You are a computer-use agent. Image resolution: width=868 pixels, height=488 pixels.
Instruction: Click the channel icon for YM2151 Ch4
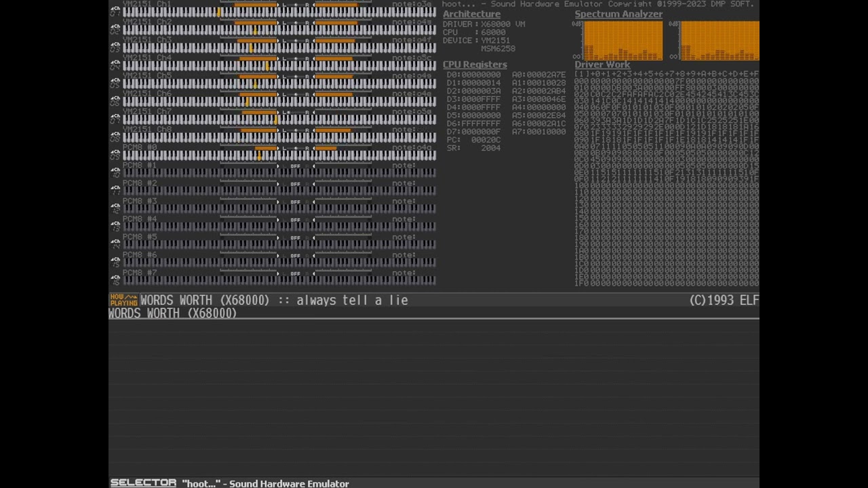click(x=115, y=64)
